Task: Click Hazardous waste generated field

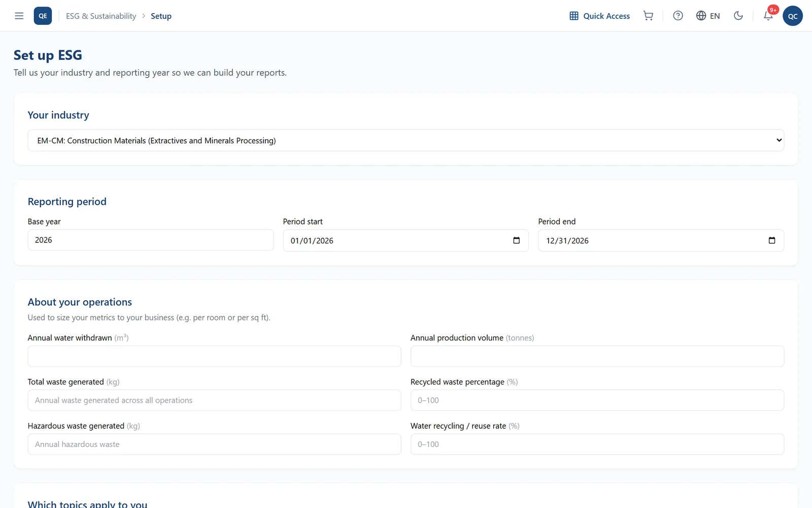Action: 214,444
